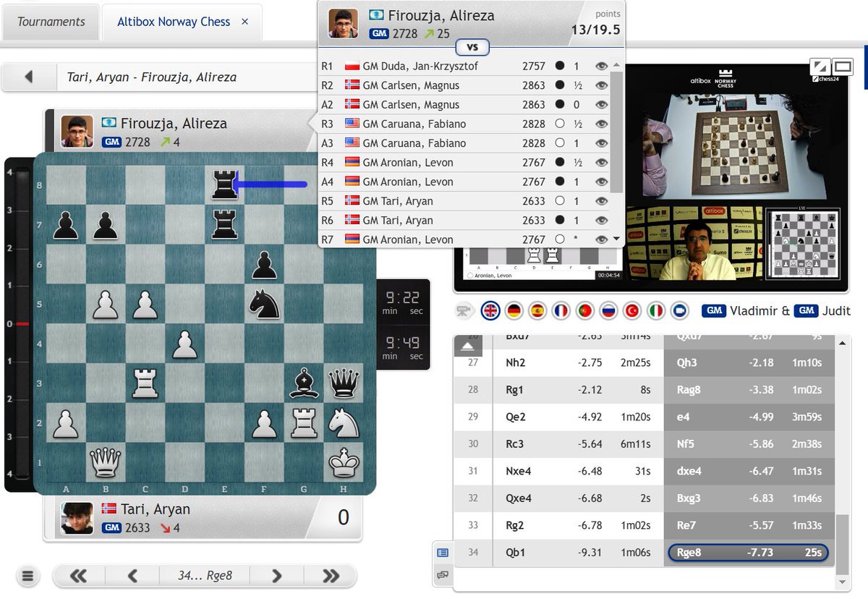Select Portuguese commentary flag
The height and width of the screenshot is (599, 868).
[584, 311]
